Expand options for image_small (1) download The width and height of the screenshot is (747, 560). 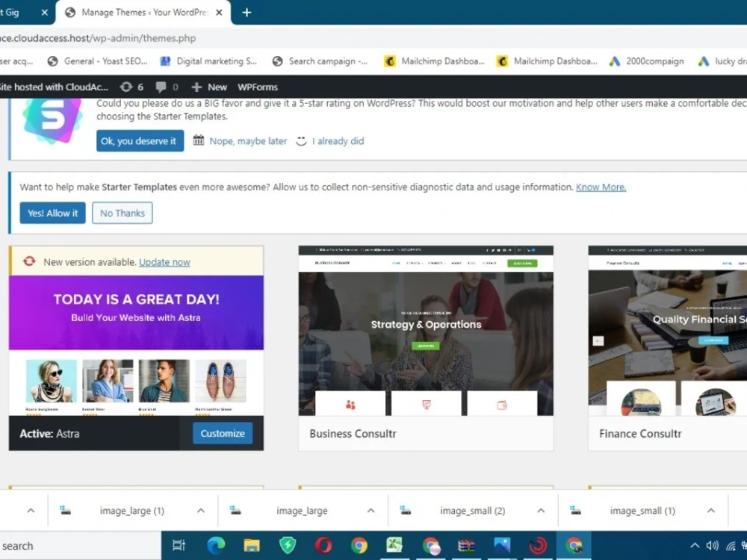[711, 511]
